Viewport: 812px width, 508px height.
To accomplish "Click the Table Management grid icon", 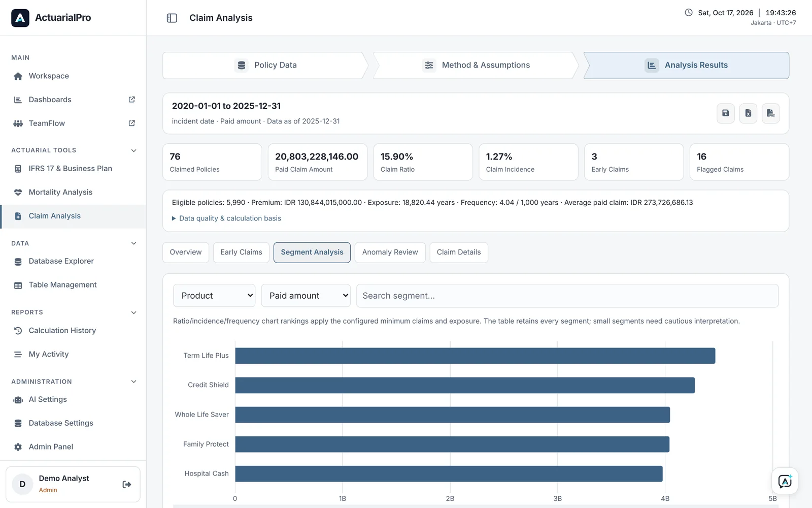I will (x=18, y=285).
